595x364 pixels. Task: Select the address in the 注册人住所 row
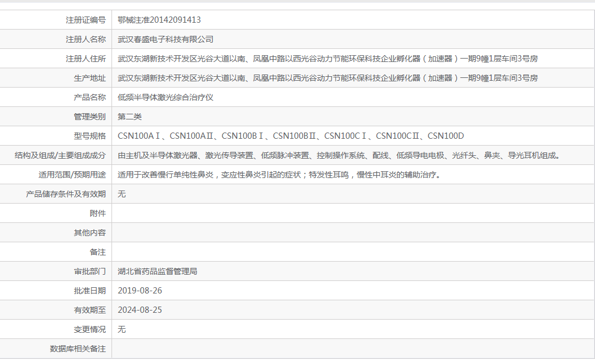(328, 59)
